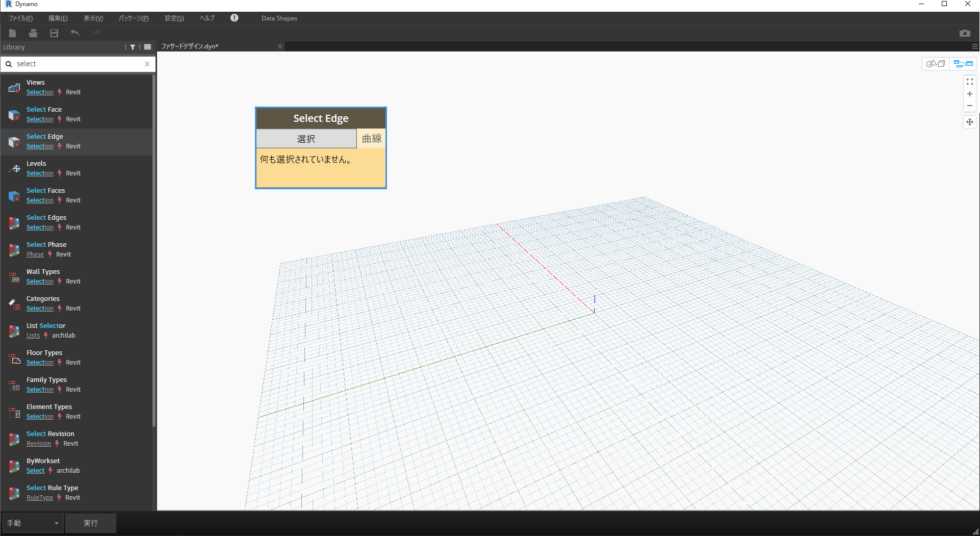
Task: Click the Library panel scrollbar
Action: pyautogui.click(x=153, y=250)
